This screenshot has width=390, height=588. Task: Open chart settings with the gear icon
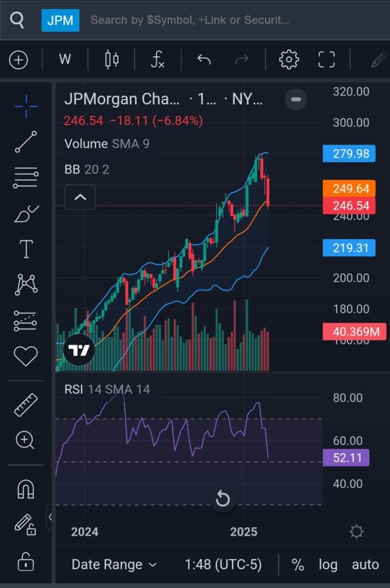point(289,59)
